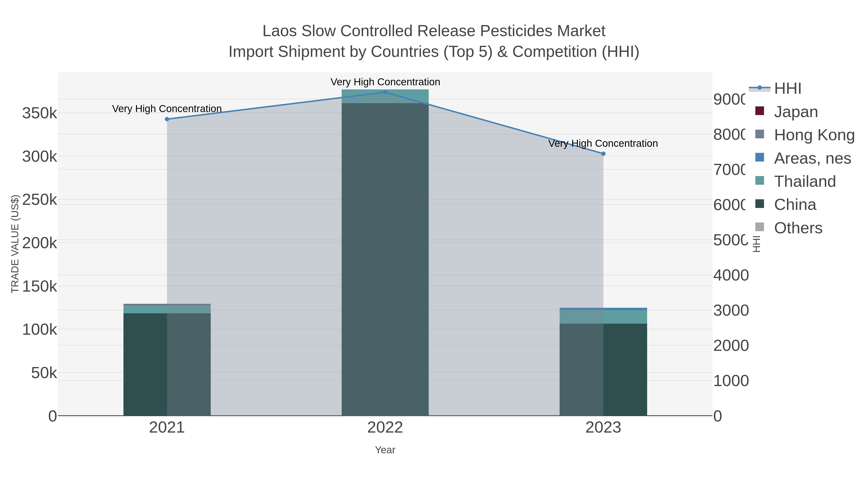Click the Areas, nes blue color swatch
Viewport: 868px width, 488px height.
point(759,157)
